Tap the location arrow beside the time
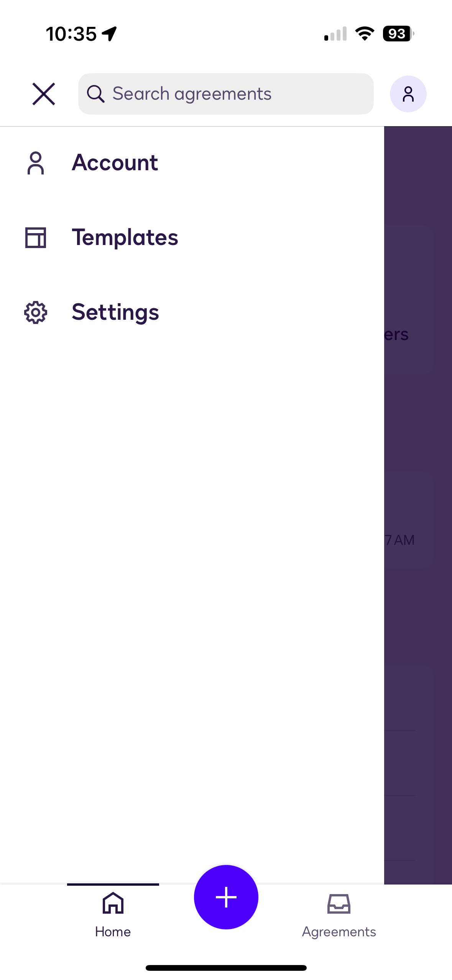The image size is (452, 980). pos(109,34)
